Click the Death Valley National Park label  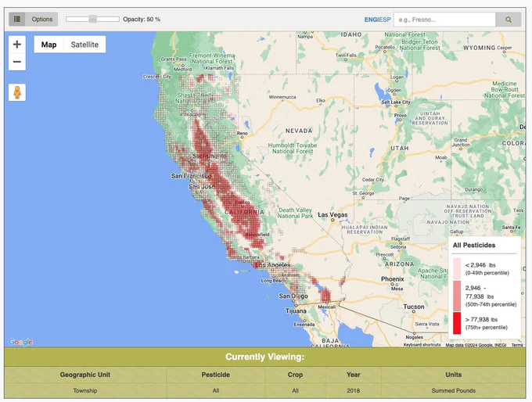coord(295,213)
